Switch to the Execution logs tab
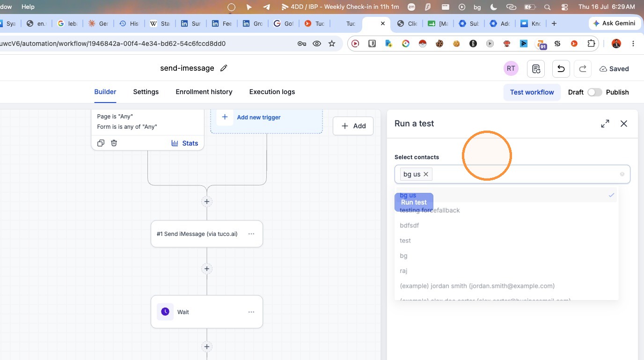Screen dimensions: 644x360 (x=272, y=92)
